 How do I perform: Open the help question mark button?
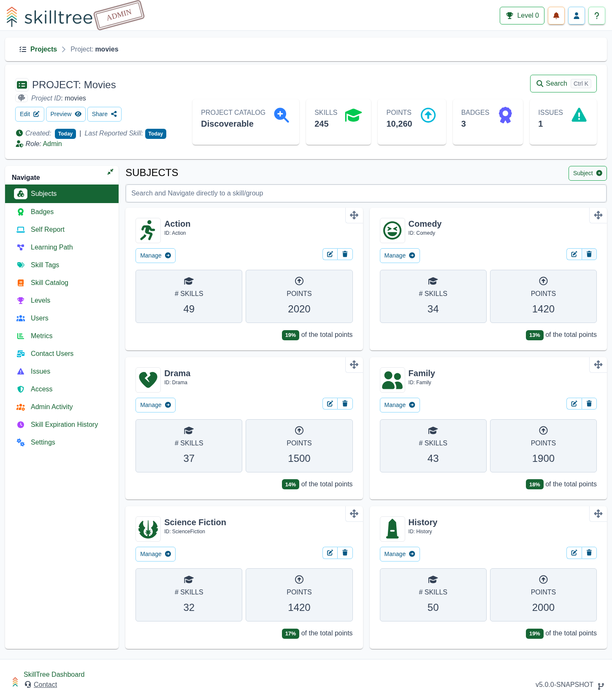click(597, 16)
